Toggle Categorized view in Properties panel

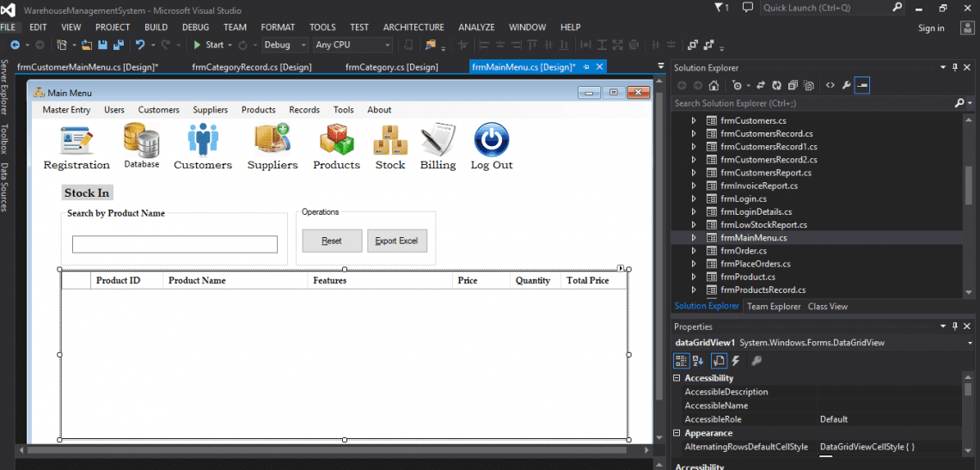tap(681, 361)
